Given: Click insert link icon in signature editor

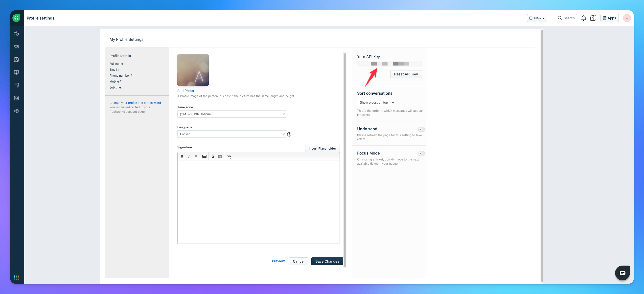Looking at the screenshot, I should [x=229, y=156].
